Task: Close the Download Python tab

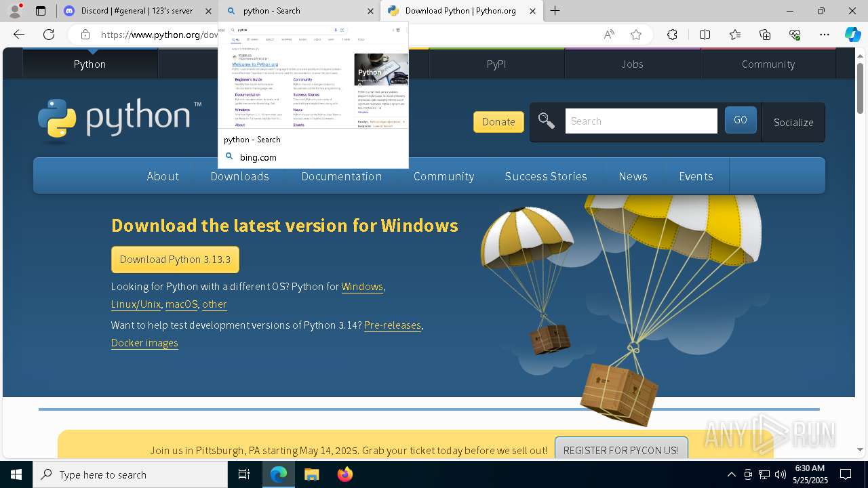Action: tap(532, 11)
